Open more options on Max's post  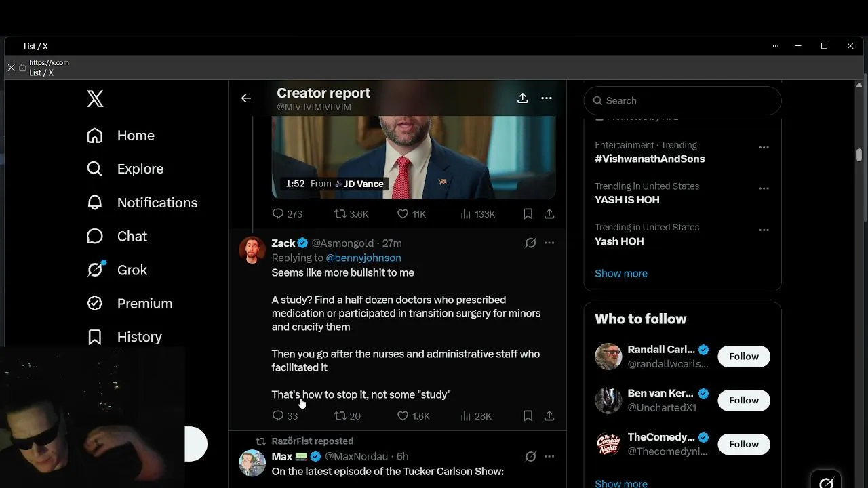[549, 456]
